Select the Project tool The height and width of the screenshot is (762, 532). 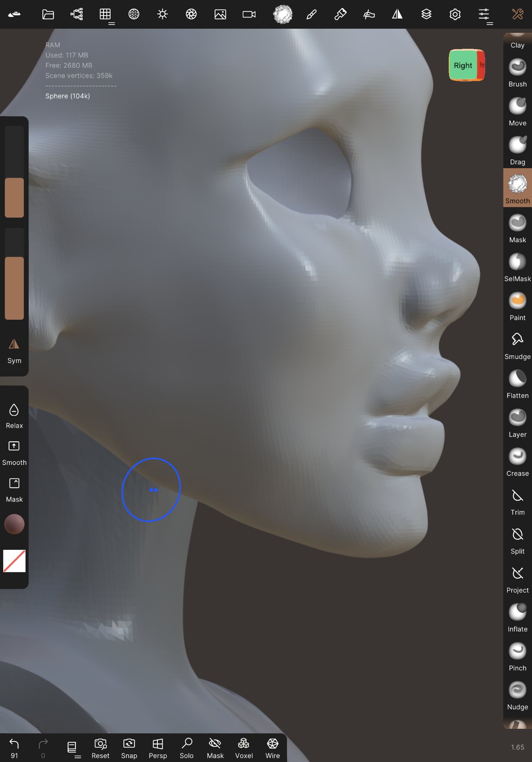click(518, 579)
